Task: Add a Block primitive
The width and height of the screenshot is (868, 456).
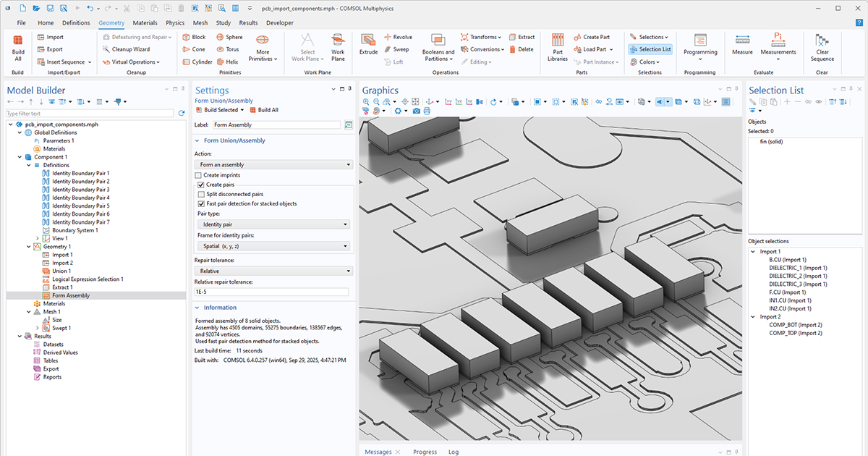Action: pos(193,37)
